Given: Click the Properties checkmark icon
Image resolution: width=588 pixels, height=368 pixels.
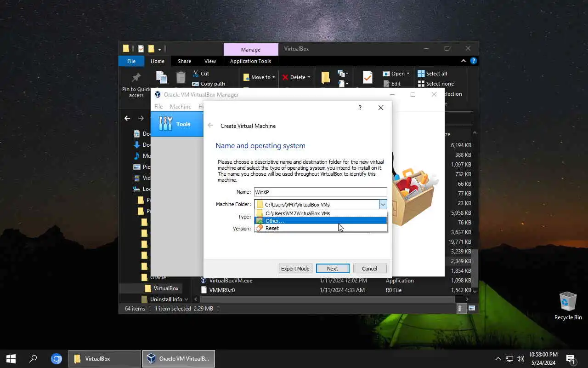Looking at the screenshot, I should coord(367,77).
